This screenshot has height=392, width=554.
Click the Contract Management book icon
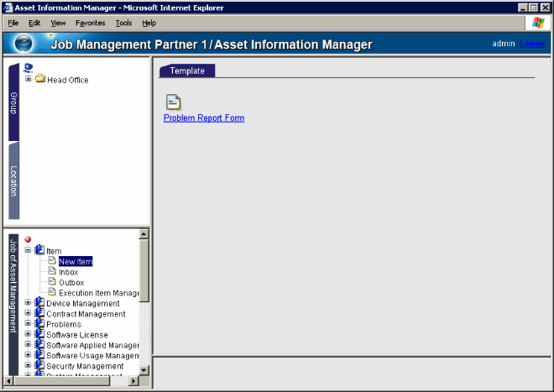[39, 312]
